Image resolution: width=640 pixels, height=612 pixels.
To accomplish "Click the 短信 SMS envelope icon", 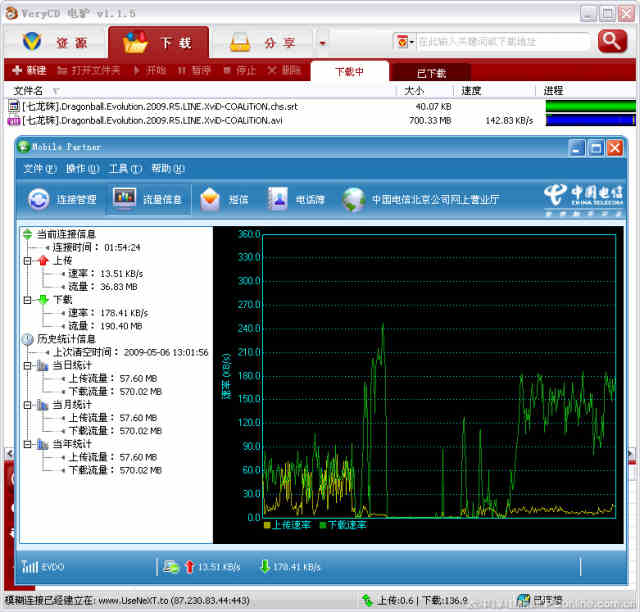I will pos(210,199).
